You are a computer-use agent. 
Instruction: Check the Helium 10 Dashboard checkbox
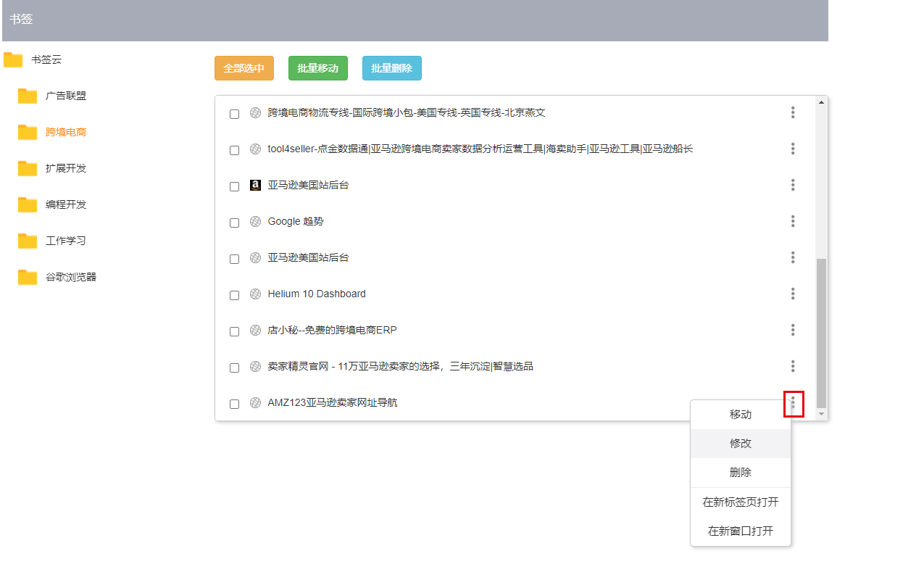234,295
